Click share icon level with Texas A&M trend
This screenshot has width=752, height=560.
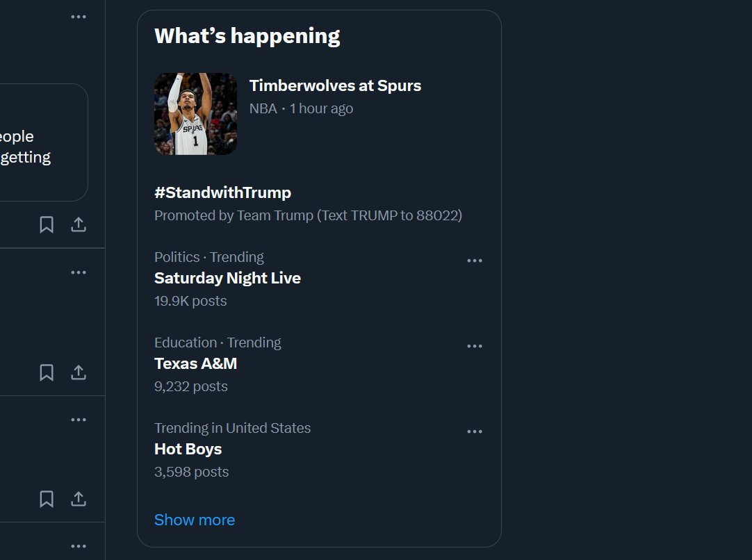point(79,372)
